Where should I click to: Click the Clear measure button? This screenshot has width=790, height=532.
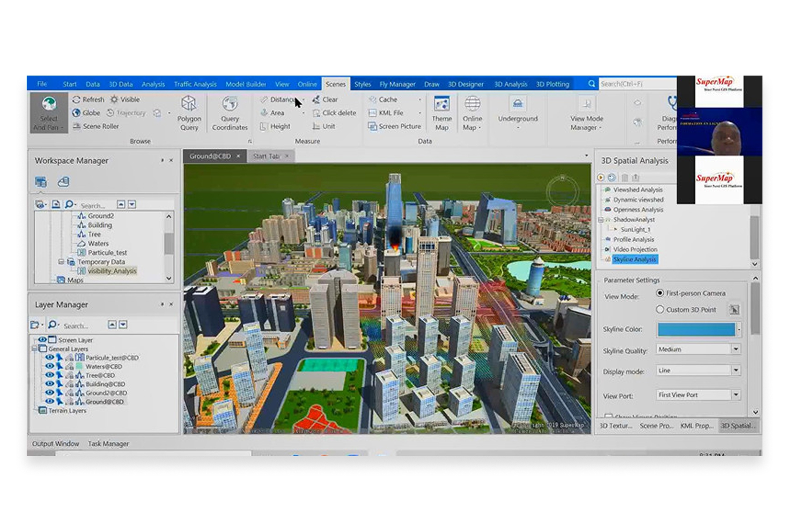[325, 100]
